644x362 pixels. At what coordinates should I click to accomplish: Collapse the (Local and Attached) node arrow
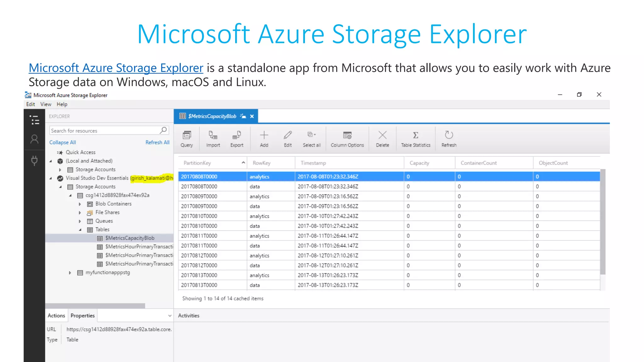coord(51,161)
